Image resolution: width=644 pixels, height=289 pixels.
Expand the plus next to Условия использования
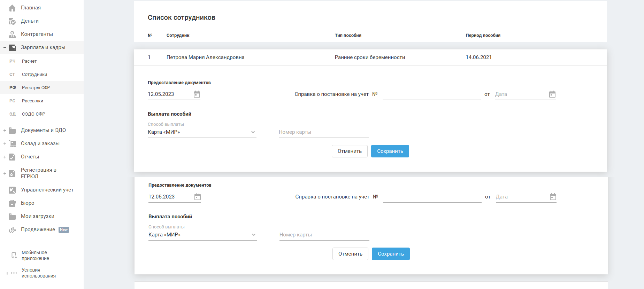pos(7,273)
